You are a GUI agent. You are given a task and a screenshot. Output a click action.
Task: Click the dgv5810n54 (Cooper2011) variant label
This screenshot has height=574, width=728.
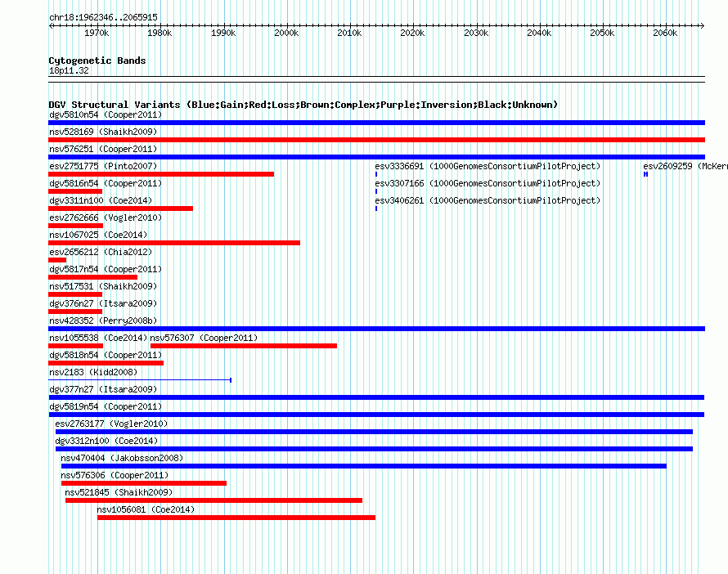106,114
